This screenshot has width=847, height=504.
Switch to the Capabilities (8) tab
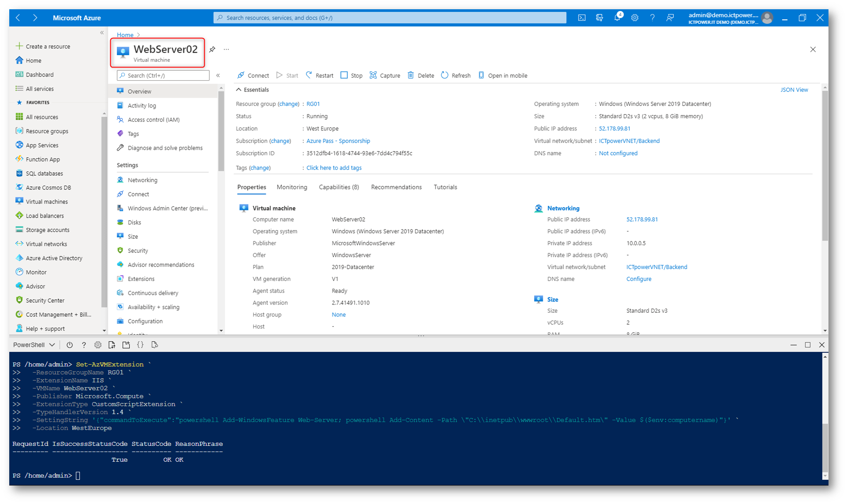(x=339, y=187)
